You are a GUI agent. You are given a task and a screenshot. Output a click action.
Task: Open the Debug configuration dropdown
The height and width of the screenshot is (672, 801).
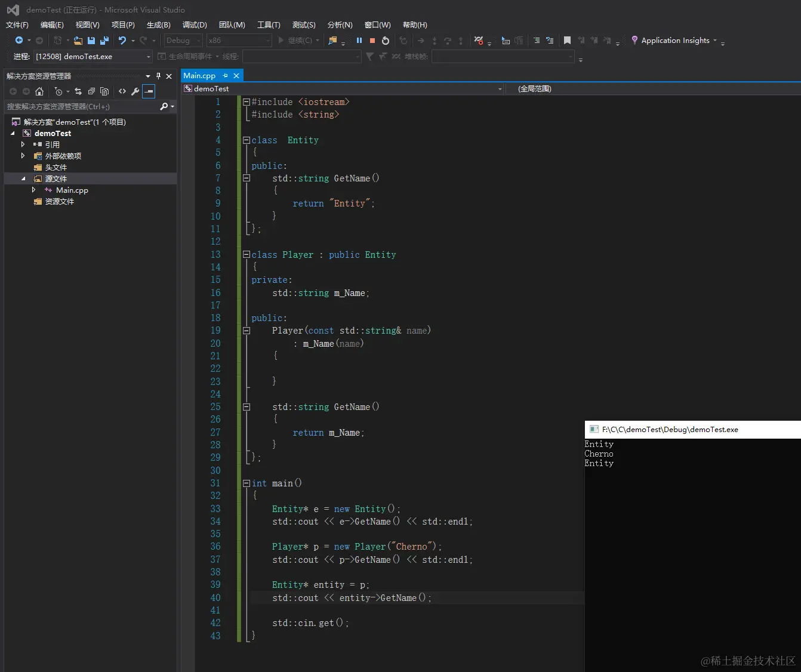pyautogui.click(x=183, y=41)
